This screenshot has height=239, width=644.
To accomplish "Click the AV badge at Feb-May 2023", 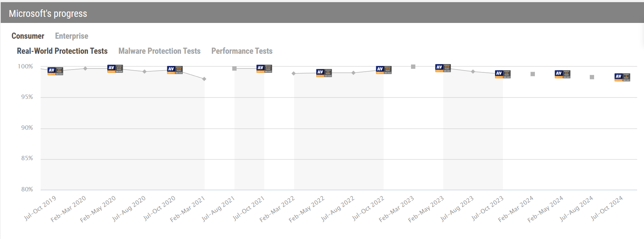I will pyautogui.click(x=443, y=68).
